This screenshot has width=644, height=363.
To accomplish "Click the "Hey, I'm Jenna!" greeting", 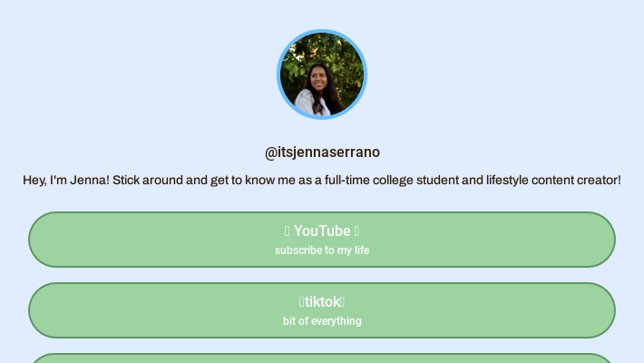I will tap(65, 181).
